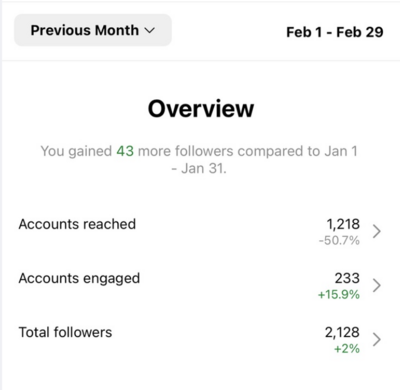Screen dimensions: 400x390
Task: Open the Accounts engaged row label
Action: pos(79,279)
